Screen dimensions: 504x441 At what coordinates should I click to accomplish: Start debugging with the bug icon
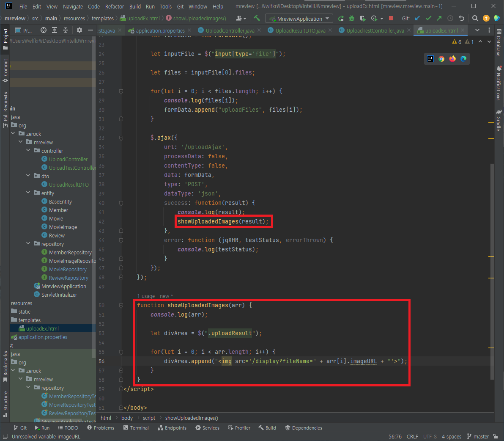pos(352,18)
